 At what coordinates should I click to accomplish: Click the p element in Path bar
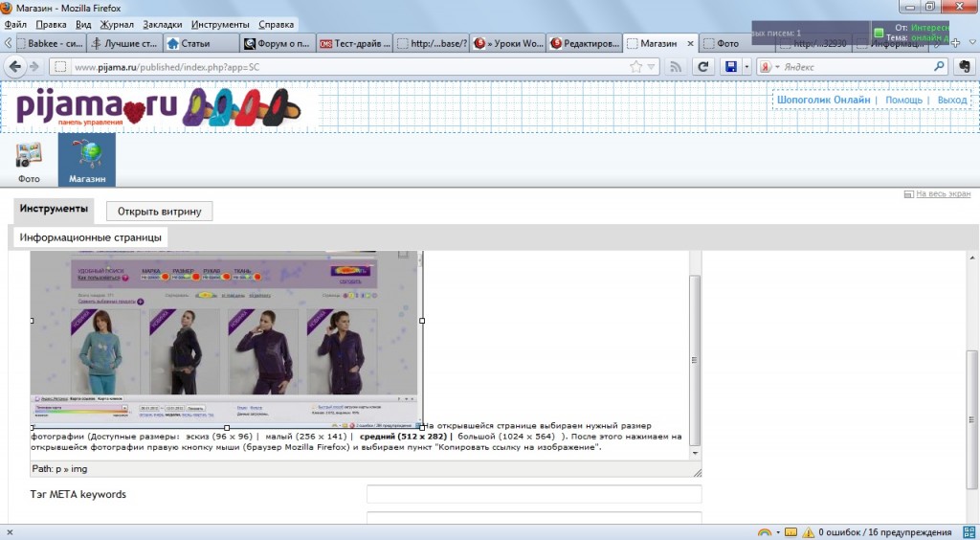(58, 469)
